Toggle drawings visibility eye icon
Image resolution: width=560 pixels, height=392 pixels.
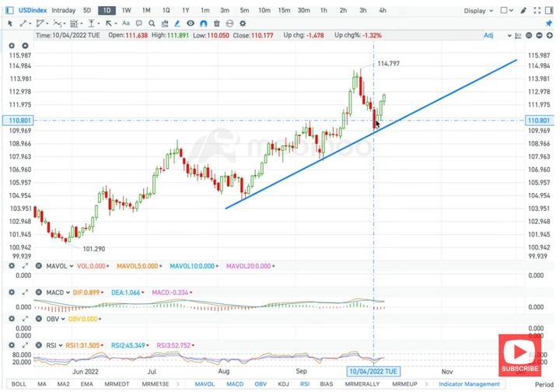tap(191, 23)
